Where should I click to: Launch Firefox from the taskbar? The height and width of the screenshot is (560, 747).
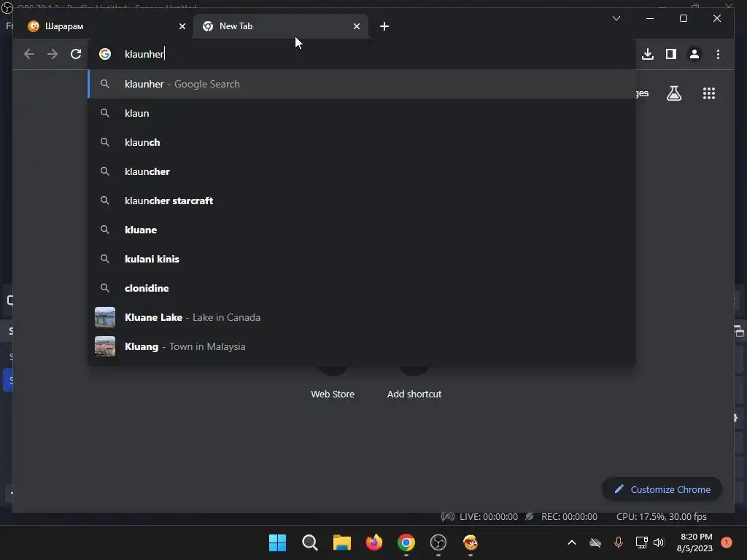(x=374, y=542)
